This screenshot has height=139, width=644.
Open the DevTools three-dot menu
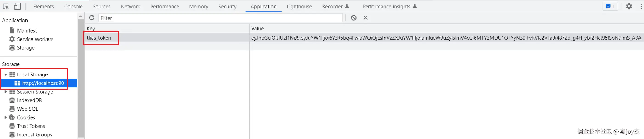tap(641, 6)
